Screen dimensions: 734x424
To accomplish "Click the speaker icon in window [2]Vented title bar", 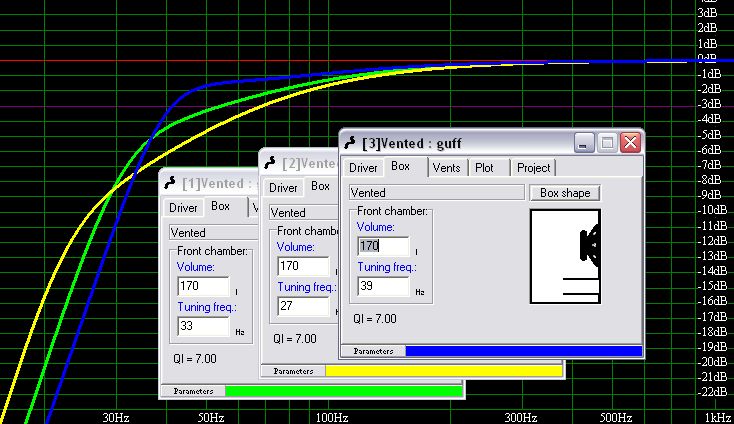I will (x=270, y=163).
